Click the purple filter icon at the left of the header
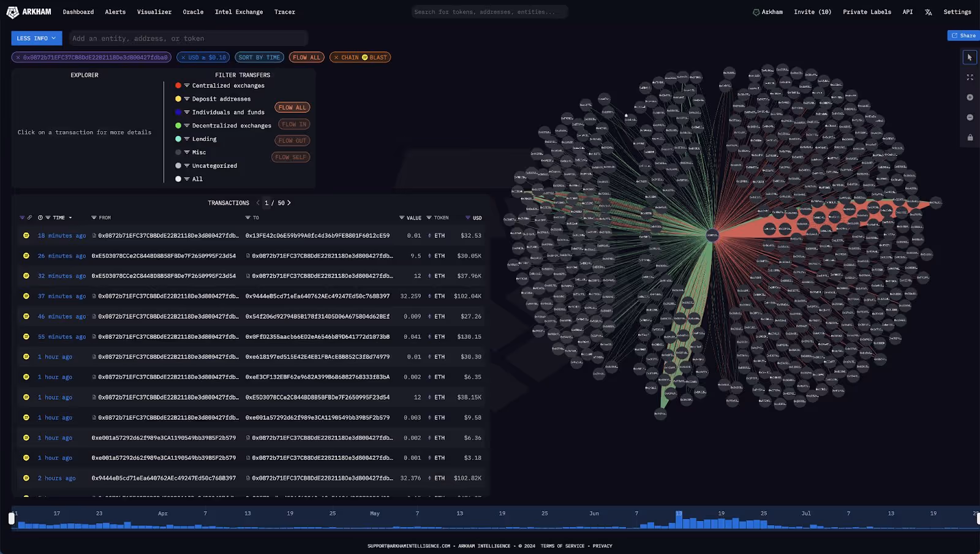 [22, 218]
